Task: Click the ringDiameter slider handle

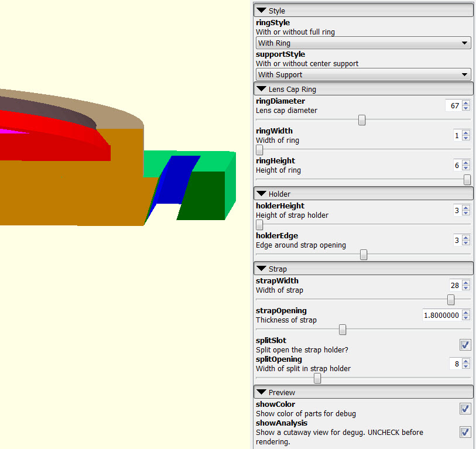Action: [x=362, y=120]
